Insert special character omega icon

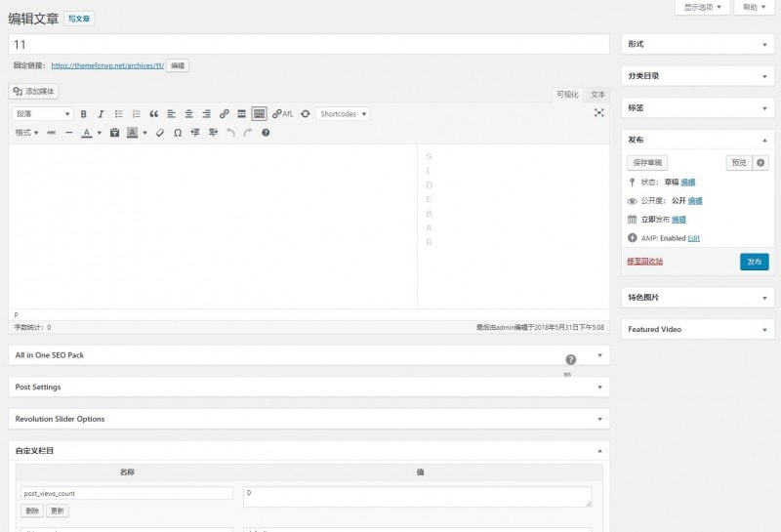coord(178,132)
